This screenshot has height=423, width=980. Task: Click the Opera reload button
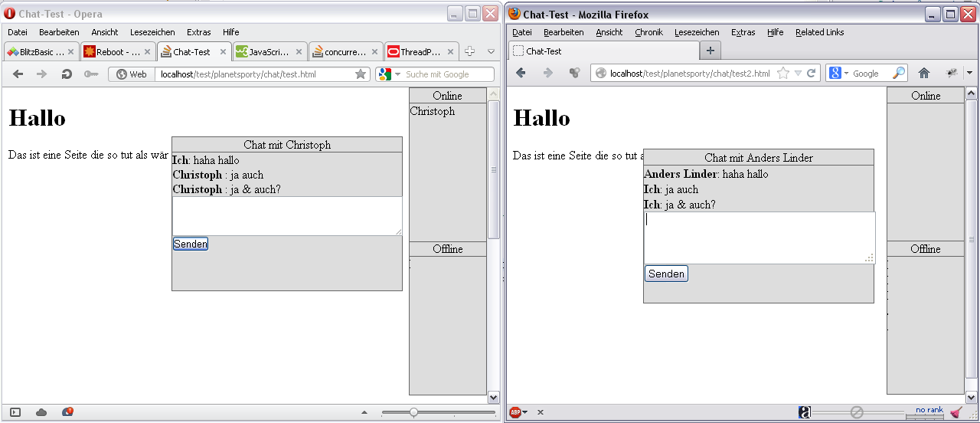tap(67, 74)
